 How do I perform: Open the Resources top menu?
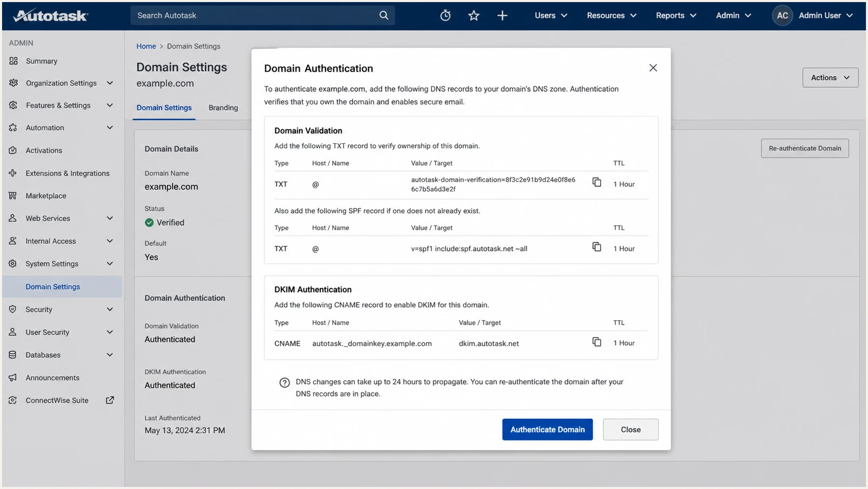coord(612,16)
